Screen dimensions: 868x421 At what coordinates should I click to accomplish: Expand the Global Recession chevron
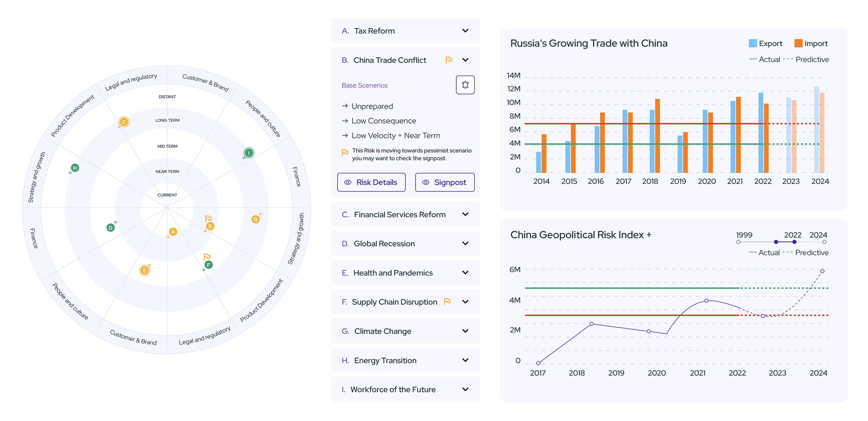tap(465, 243)
